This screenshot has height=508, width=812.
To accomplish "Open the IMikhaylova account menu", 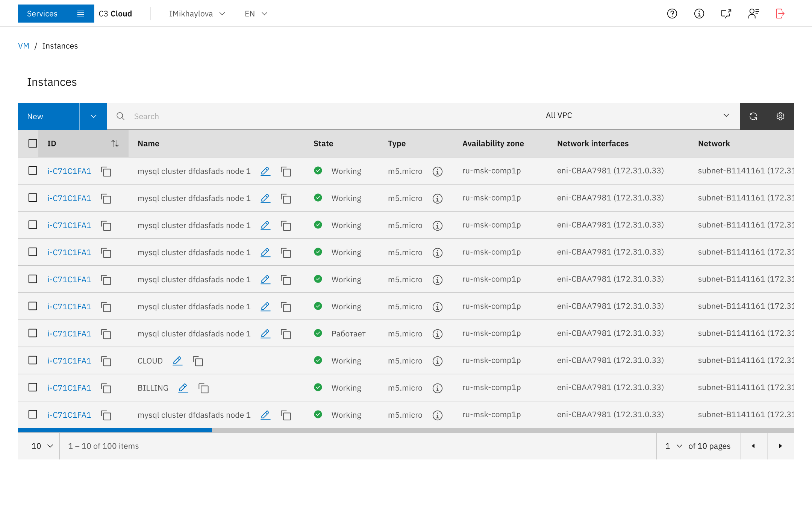I will (x=197, y=14).
